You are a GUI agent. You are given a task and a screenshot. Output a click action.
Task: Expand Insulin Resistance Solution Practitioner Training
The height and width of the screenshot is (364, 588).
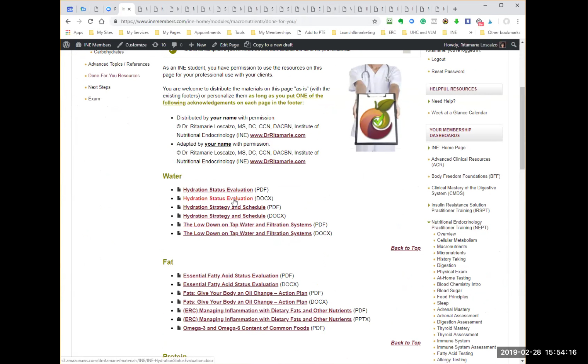pos(429,205)
